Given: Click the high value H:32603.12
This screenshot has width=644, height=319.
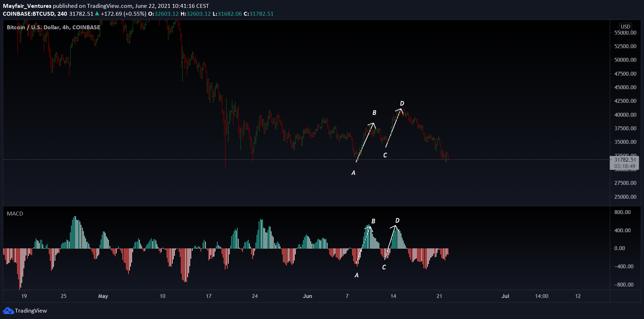Looking at the screenshot, I should coord(196,14).
